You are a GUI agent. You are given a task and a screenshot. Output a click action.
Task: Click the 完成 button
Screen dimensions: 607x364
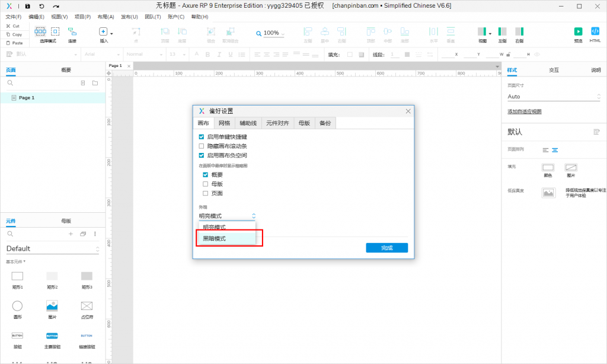pyautogui.click(x=386, y=248)
